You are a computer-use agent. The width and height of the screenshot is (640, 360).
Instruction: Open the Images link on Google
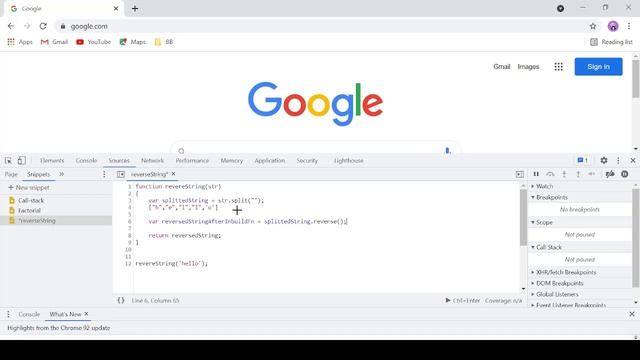tap(528, 67)
